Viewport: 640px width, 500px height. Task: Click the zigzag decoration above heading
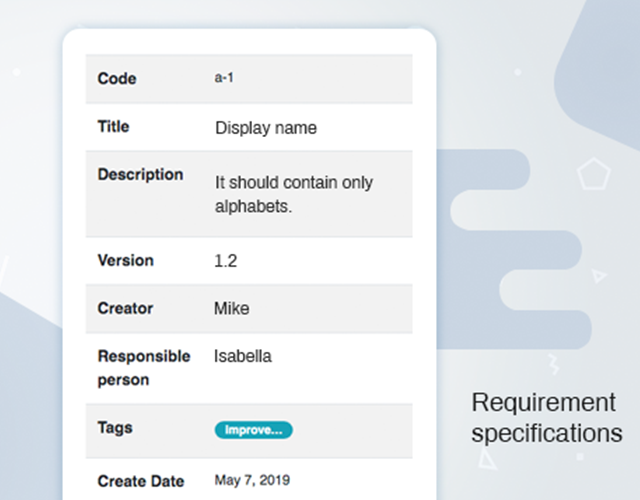click(x=553, y=364)
